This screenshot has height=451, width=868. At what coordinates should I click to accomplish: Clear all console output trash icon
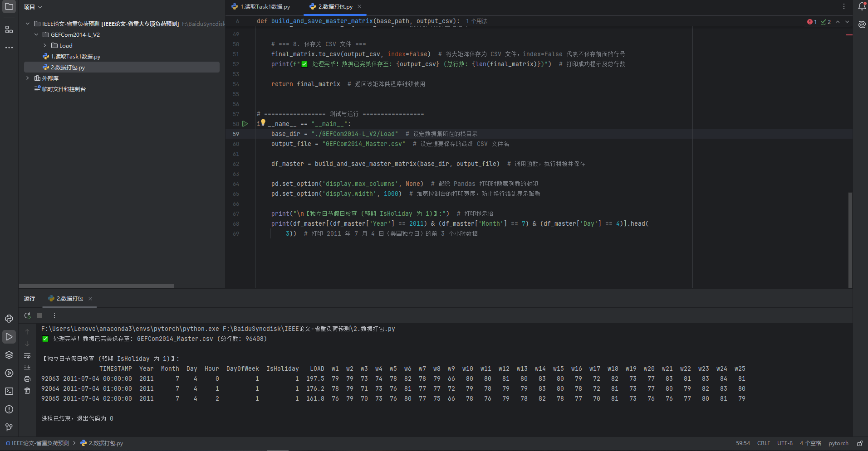pyautogui.click(x=27, y=391)
